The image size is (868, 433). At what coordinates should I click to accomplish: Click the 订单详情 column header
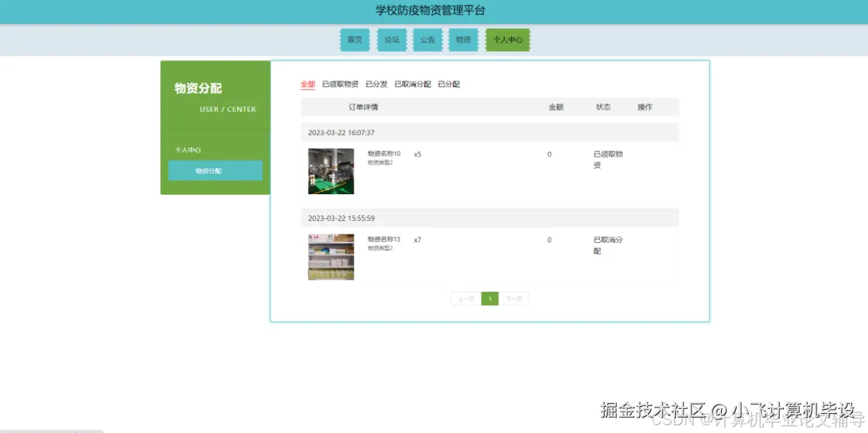tap(363, 107)
